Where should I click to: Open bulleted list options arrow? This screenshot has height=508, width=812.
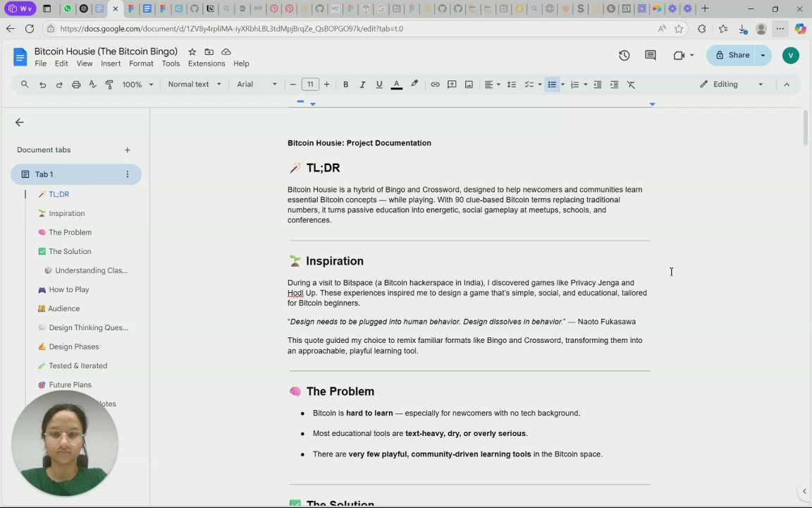(x=562, y=85)
